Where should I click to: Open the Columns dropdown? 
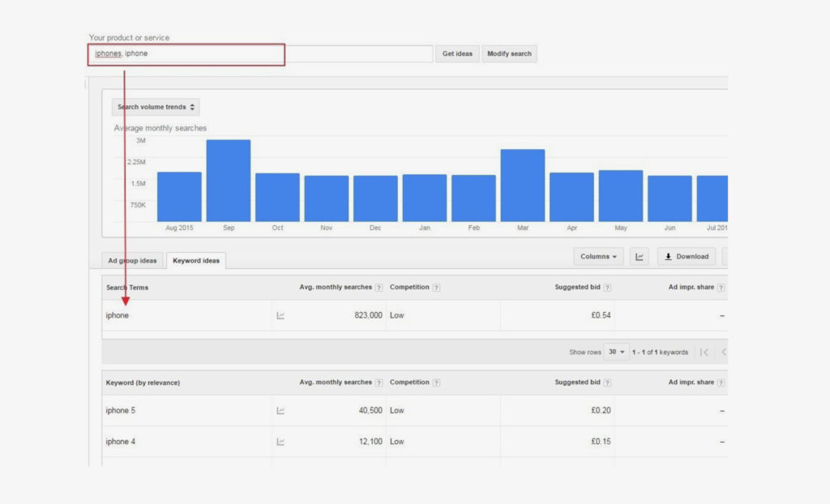[x=598, y=256]
